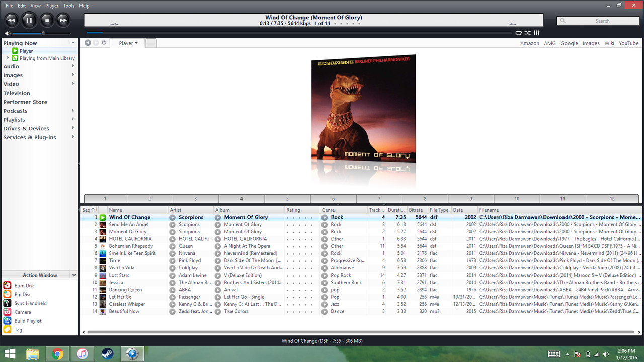This screenshot has width=644, height=362.
Task: Open the Player view dropdown
Action: pos(128,43)
